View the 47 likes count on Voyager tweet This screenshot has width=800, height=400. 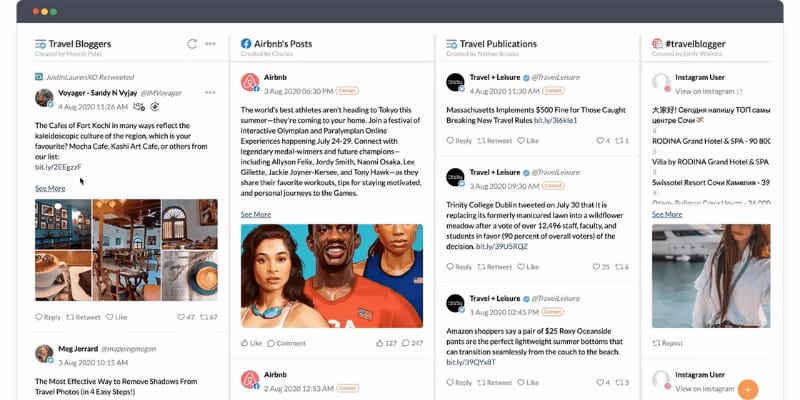tap(186, 317)
